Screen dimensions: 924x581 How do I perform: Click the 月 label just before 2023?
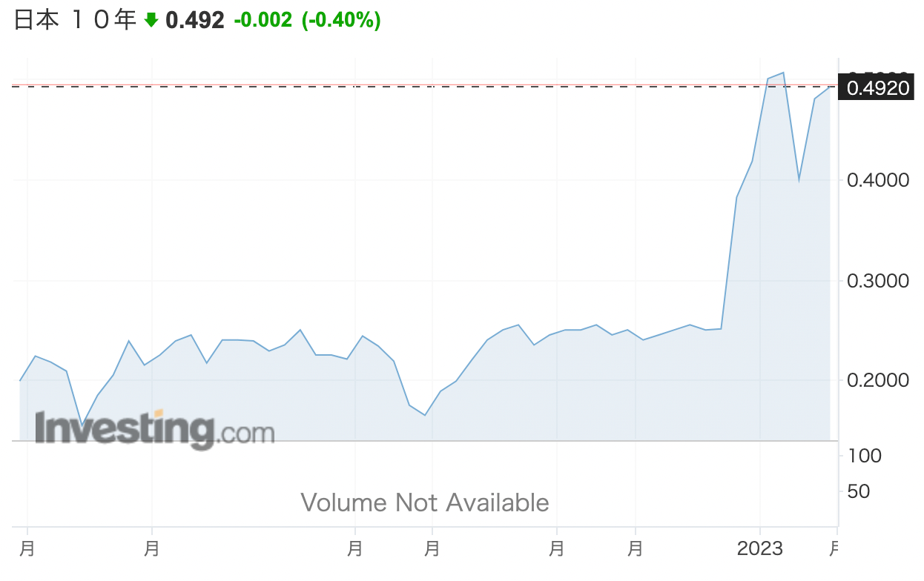pyautogui.click(x=635, y=548)
